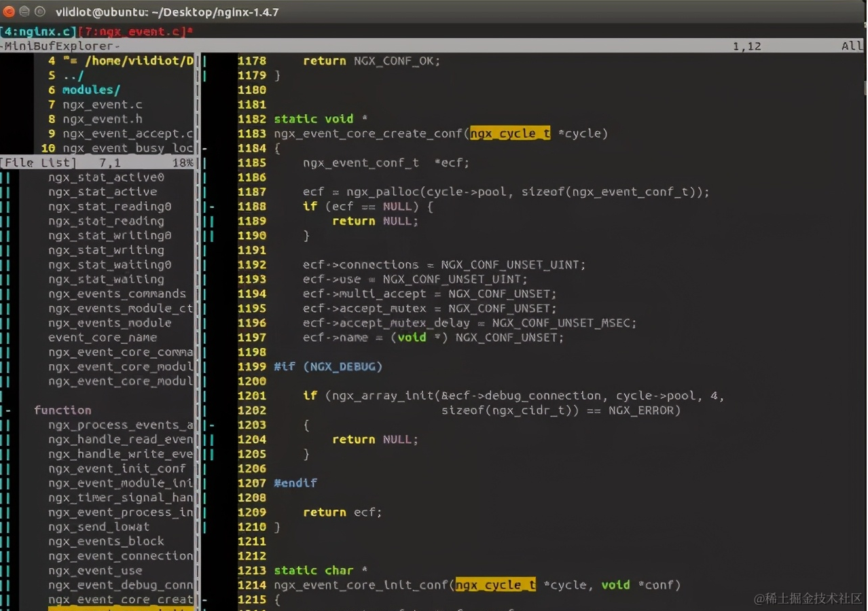This screenshot has width=868, height=611.
Task: Minimize the terminal window
Action: (x=24, y=12)
